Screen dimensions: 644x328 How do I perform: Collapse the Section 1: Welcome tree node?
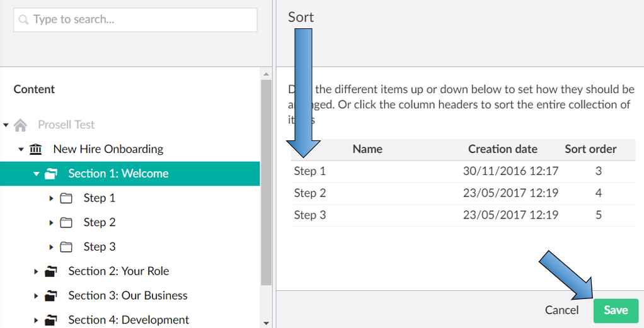coord(36,174)
